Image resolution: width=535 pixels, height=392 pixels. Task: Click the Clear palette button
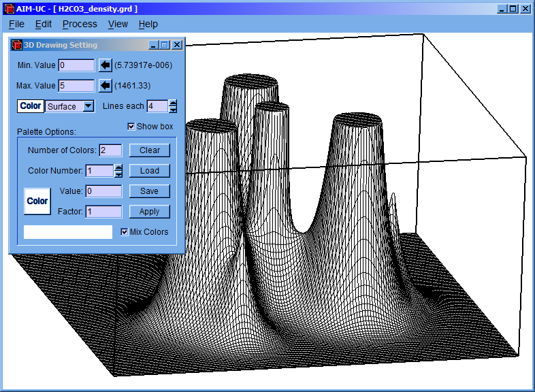[x=149, y=150]
